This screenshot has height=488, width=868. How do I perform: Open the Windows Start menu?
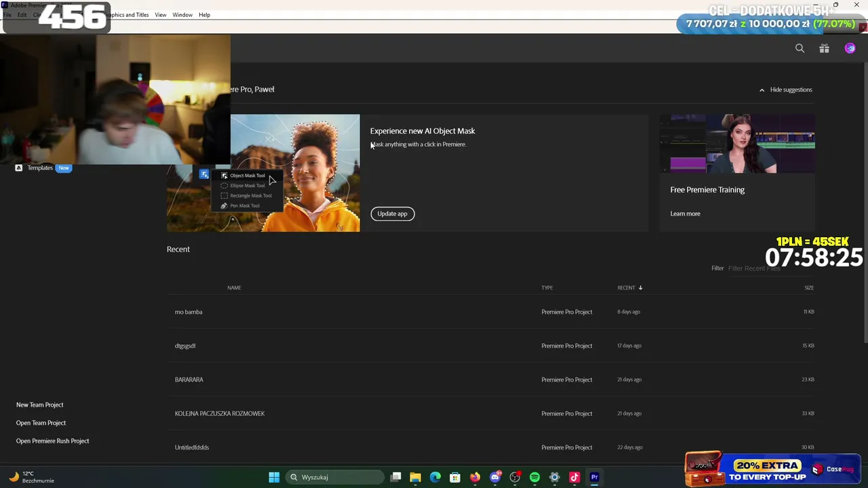(274, 477)
